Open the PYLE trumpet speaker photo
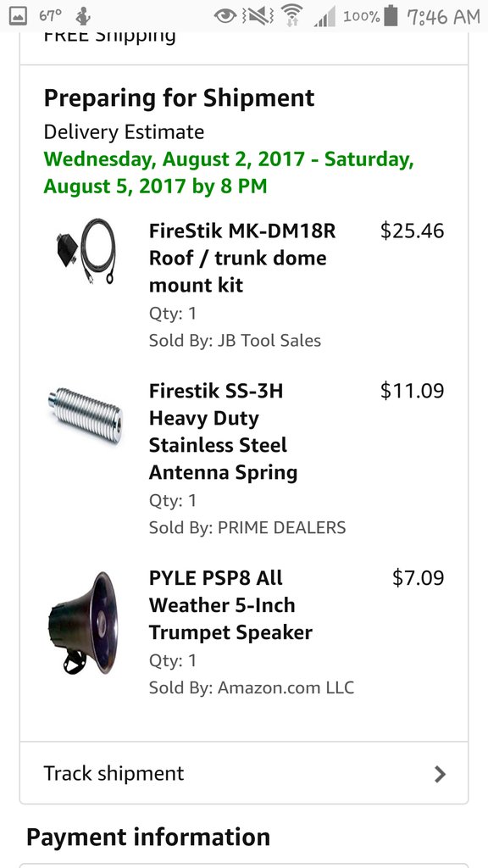 coord(84,623)
